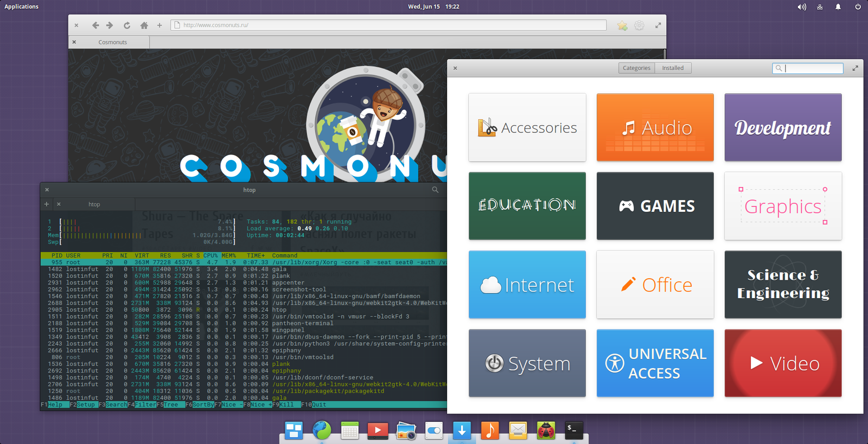Open the Applications menu

(x=22, y=7)
